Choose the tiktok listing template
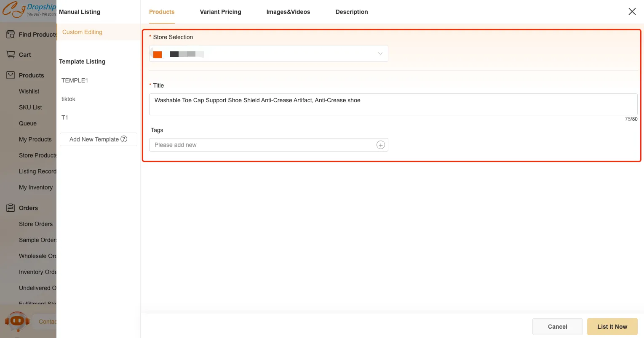Screen dimensions: 644x338 point(68,99)
